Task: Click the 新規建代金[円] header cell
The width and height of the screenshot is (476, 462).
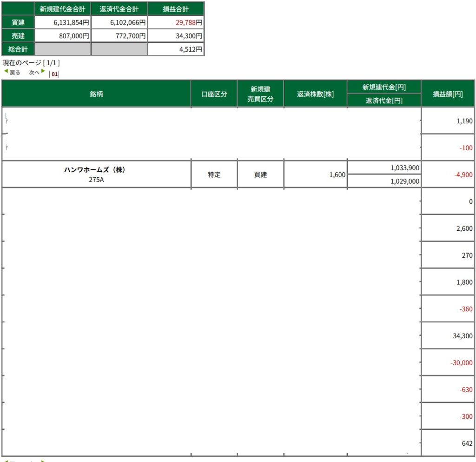Action: (384, 87)
